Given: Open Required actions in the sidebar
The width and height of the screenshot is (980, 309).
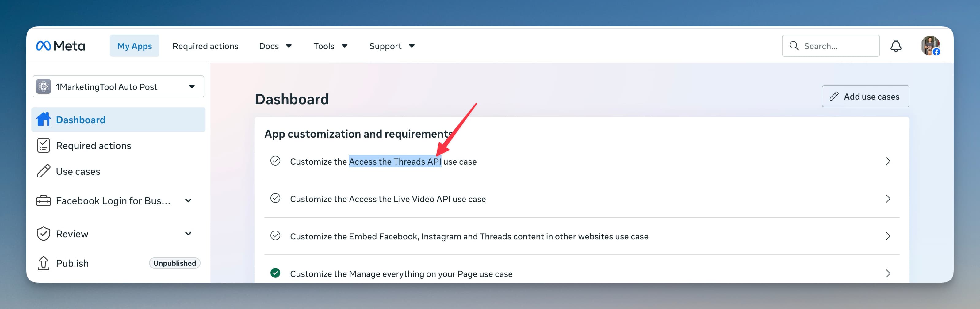Looking at the screenshot, I should pyautogui.click(x=118, y=145).
